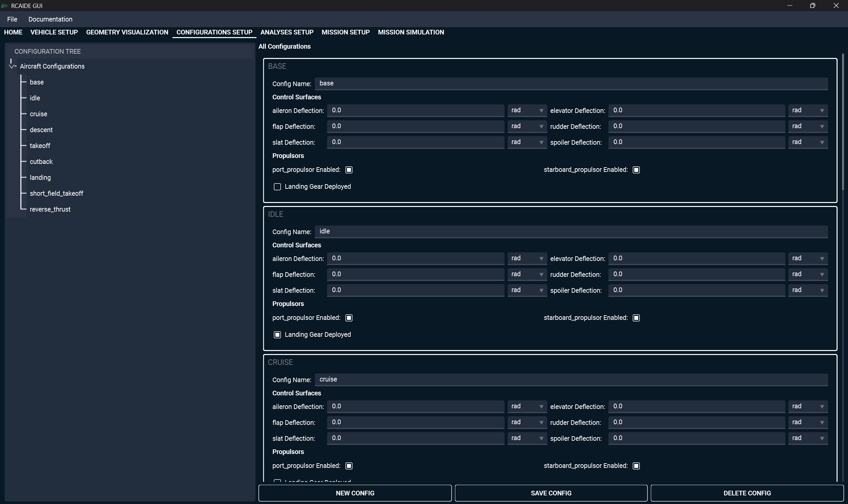
Task: Open BASE spoiler Deflection unit dropdown
Action: tap(808, 142)
